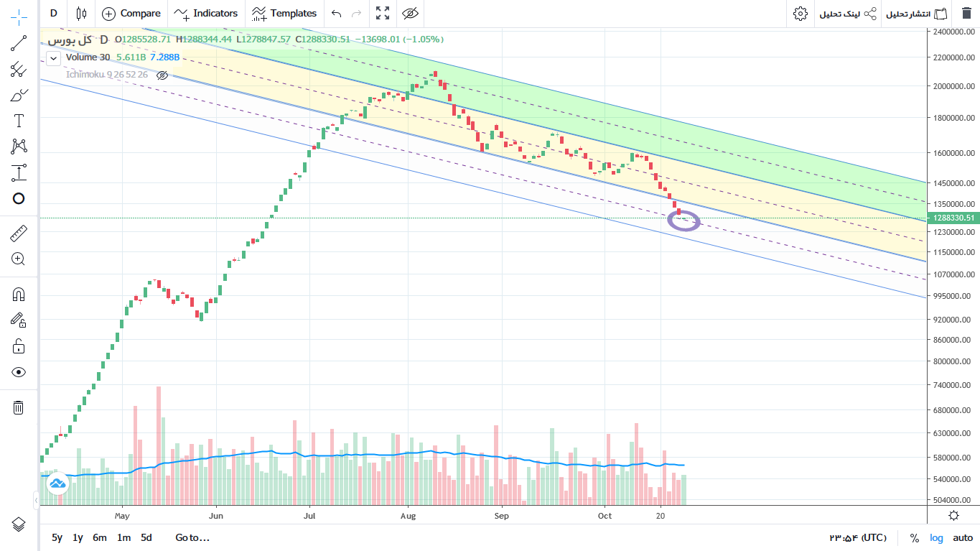This screenshot has width=980, height=551.
Task: Collapse the indicator legend arrow
Action: coord(52,58)
